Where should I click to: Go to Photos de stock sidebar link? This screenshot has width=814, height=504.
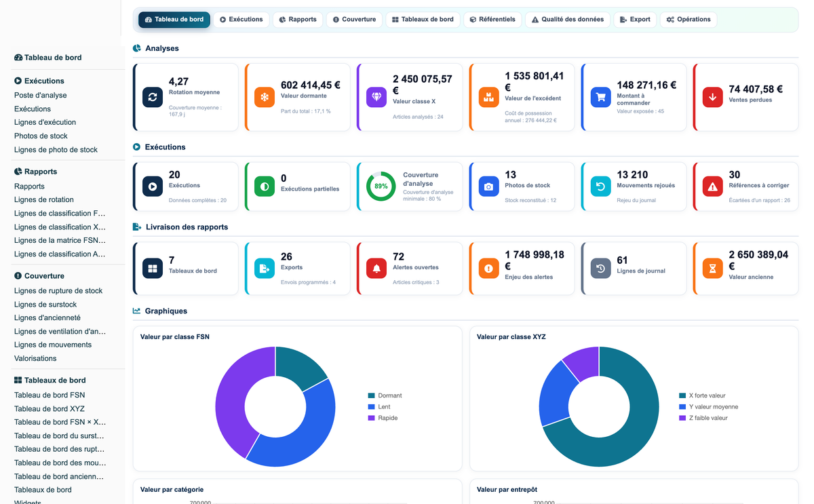41,136
